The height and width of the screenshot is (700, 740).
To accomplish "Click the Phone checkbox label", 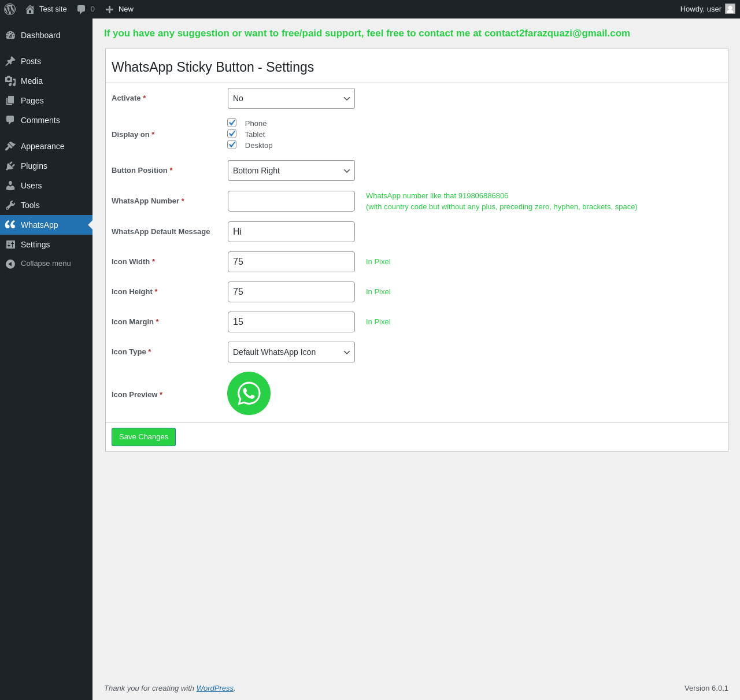I will (x=256, y=124).
